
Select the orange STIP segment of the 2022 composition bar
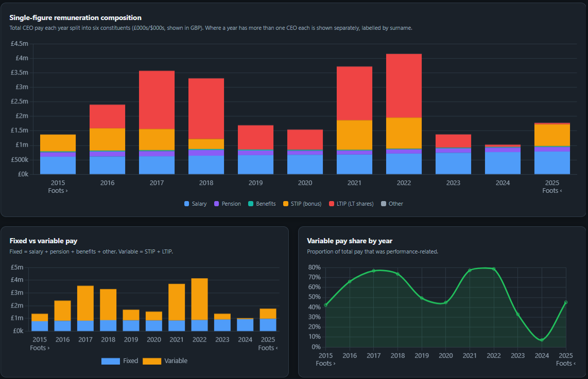pos(404,133)
